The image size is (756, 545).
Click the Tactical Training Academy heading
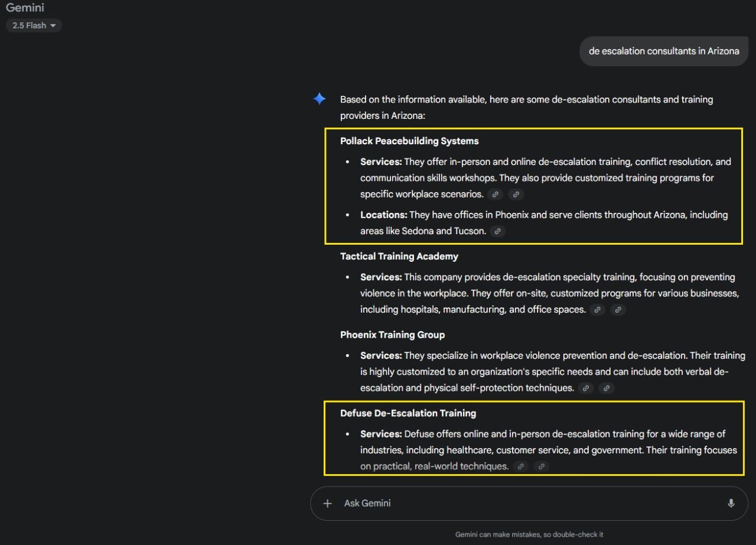(399, 257)
